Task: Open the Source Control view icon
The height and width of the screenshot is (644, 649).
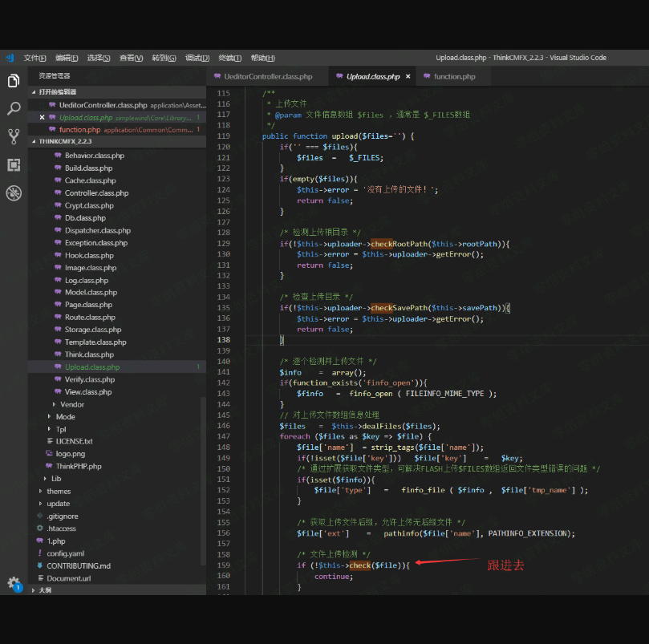Action: click(14, 136)
